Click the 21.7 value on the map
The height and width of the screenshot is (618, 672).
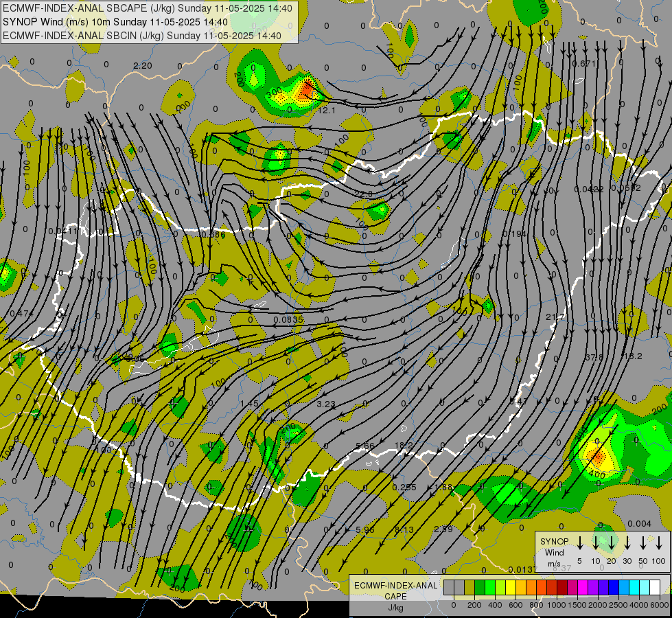tap(555, 317)
